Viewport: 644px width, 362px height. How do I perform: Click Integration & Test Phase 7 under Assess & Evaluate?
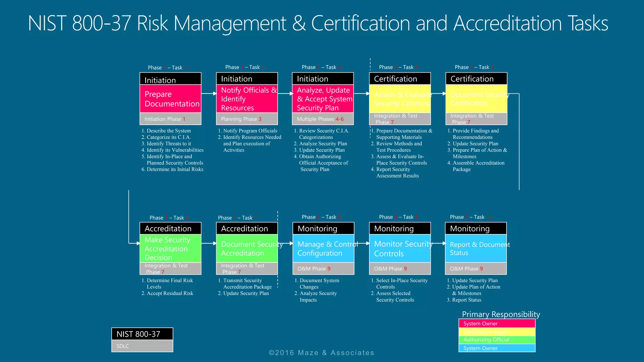point(400,119)
